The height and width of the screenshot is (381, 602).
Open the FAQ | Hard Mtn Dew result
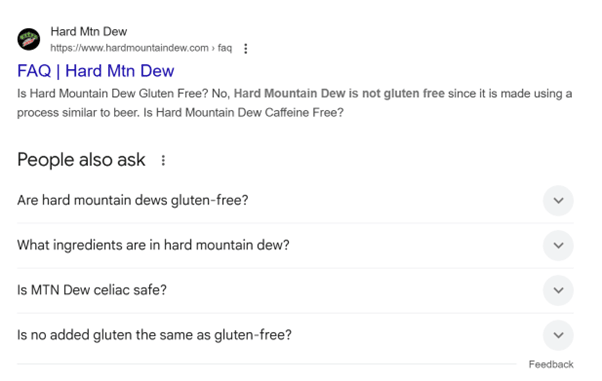[96, 71]
